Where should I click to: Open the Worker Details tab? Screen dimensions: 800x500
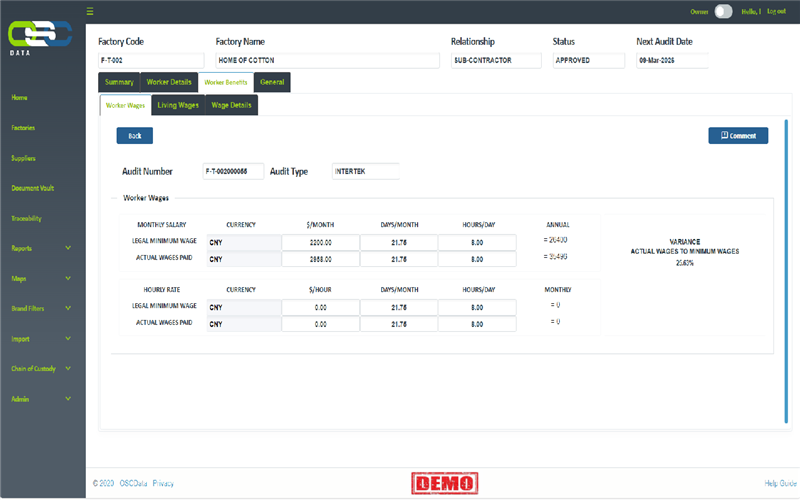pos(168,82)
